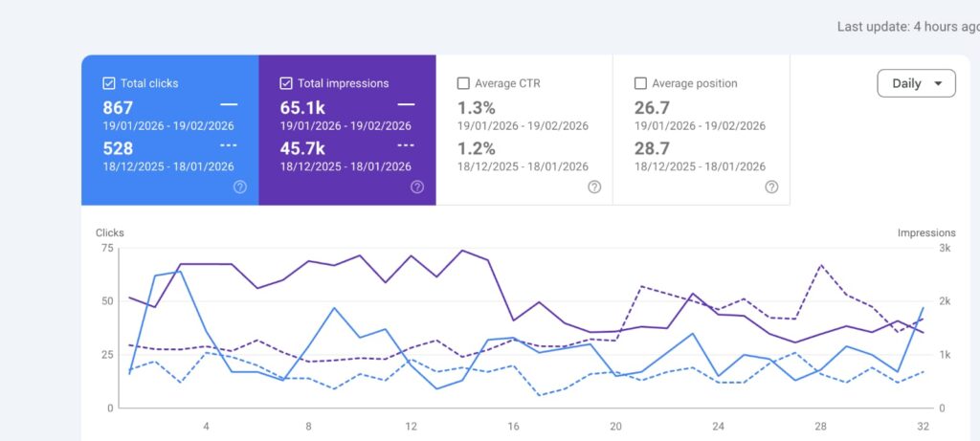
Task: Click the Total clicks label
Action: (x=149, y=83)
